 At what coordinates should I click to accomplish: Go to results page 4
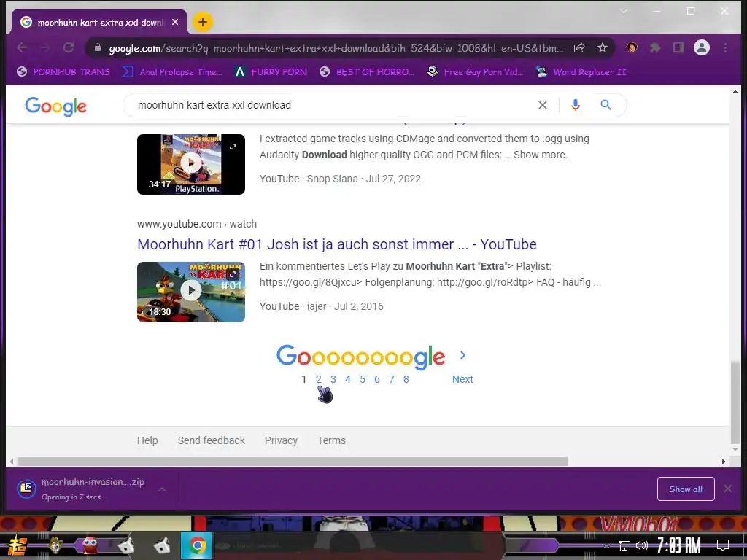click(x=348, y=379)
